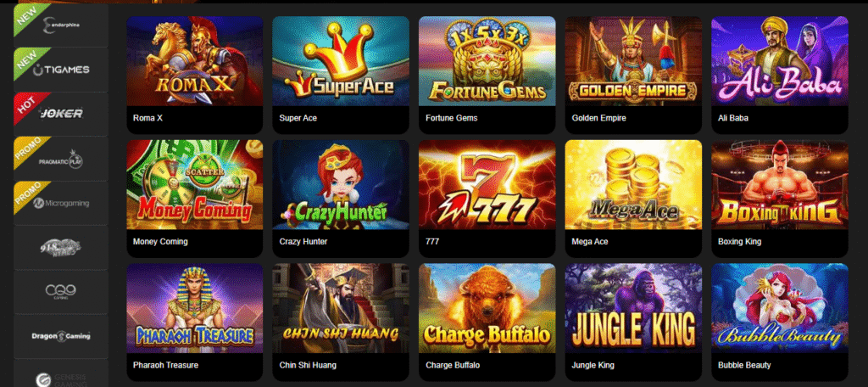
Task: Select the Pragmatic Play provider logo
Action: pos(61,159)
